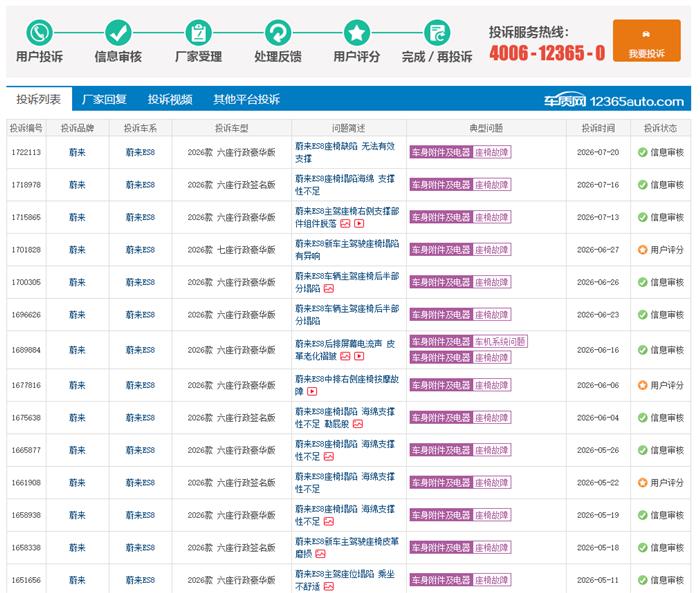Click the 典型问题 column header
700x593 pixels.
tap(486, 128)
